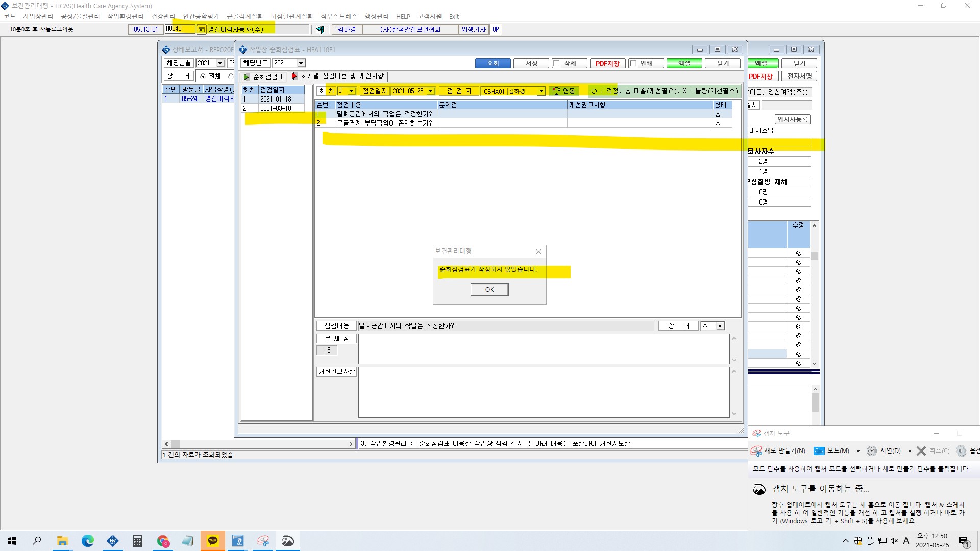Click the blue 조회 button

pyautogui.click(x=493, y=63)
